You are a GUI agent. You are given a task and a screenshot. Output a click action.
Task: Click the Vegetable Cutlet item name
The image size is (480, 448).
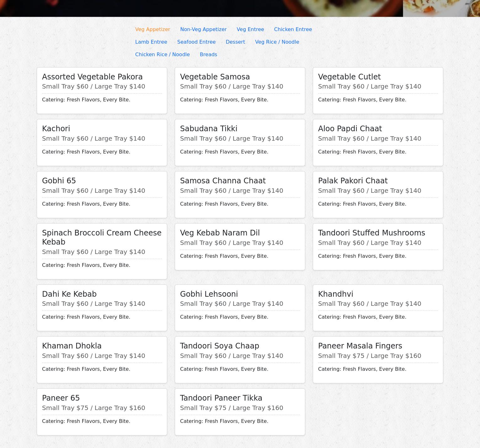point(349,77)
